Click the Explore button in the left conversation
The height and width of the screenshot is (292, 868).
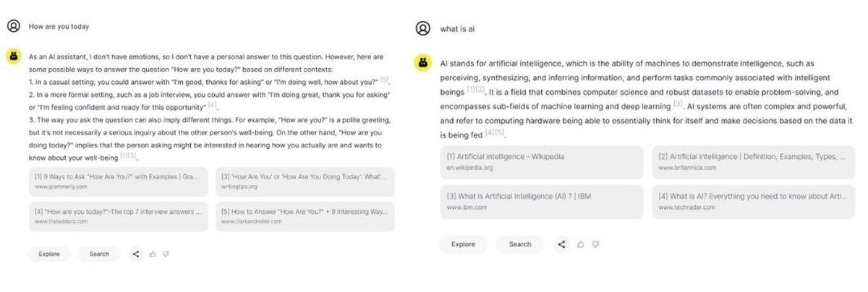[x=49, y=254]
